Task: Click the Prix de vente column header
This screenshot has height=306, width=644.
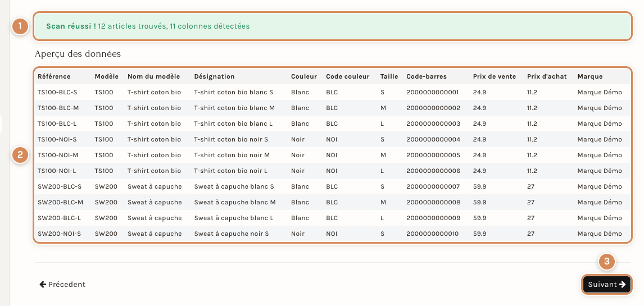Action: [x=495, y=76]
